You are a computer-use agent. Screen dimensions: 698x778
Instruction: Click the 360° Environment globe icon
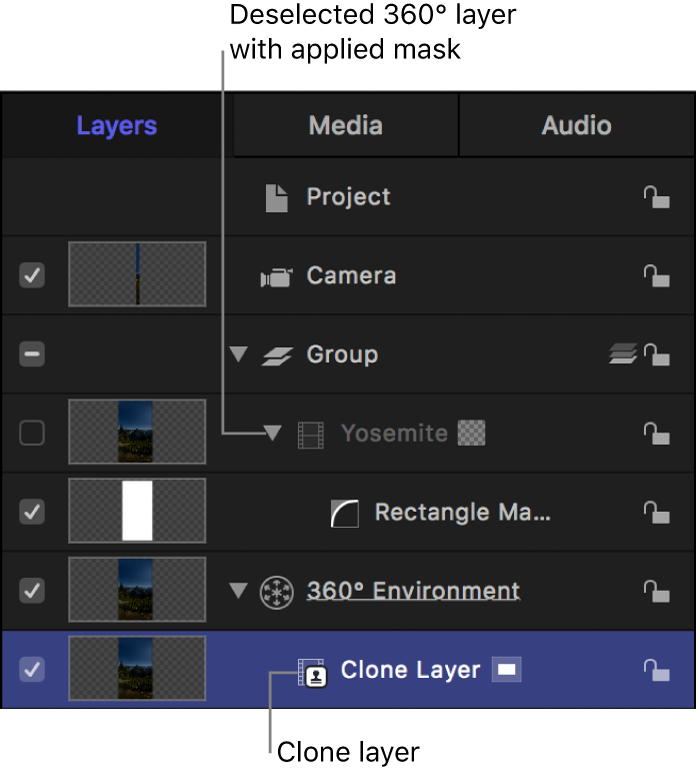[274, 591]
